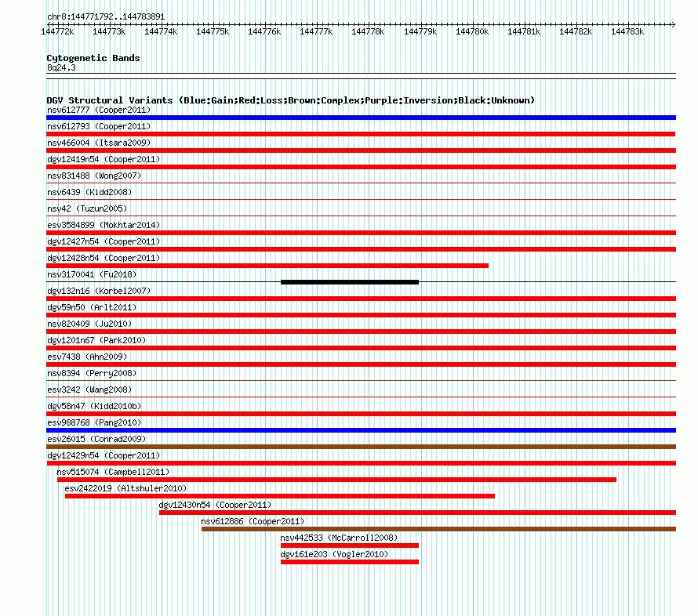Open variant esv3584899 (Mokhtar2014)
Image resolution: width=698 pixels, height=616 pixels.
(104, 225)
